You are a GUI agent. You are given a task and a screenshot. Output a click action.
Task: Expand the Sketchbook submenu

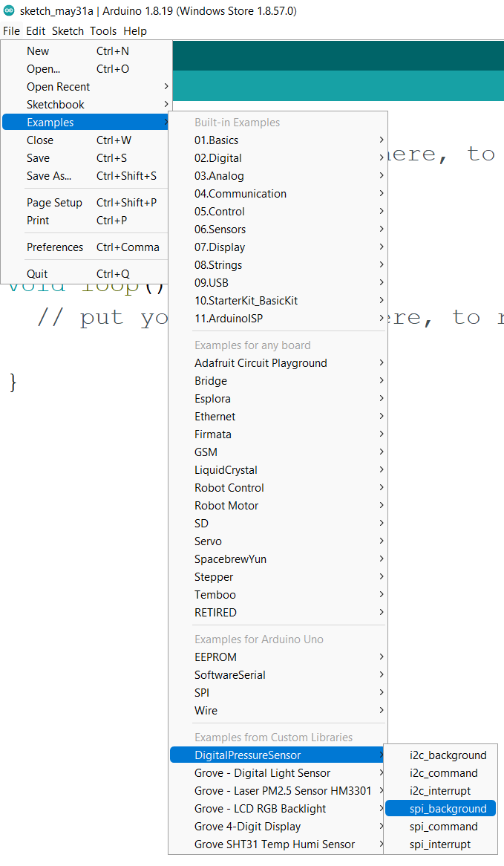pyautogui.click(x=87, y=105)
